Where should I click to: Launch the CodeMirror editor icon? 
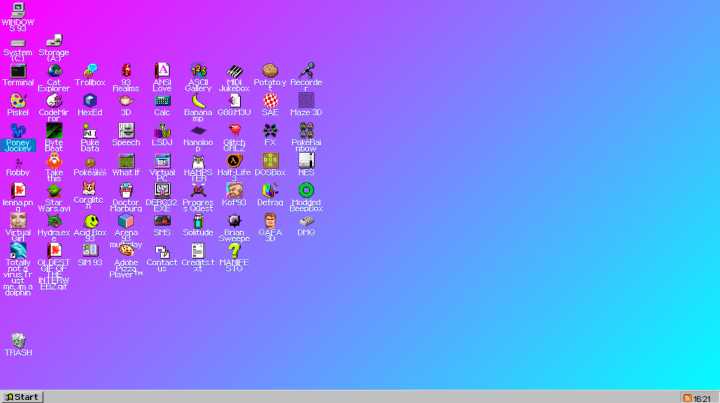pyautogui.click(x=54, y=101)
